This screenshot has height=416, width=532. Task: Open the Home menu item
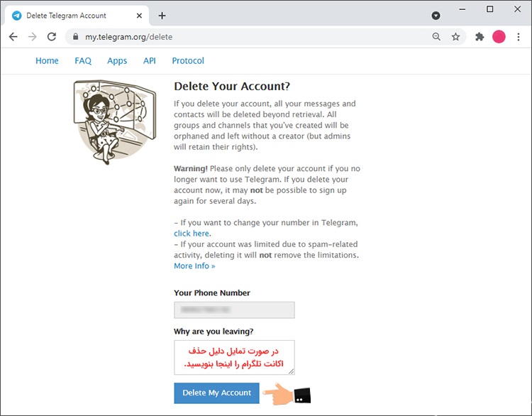pos(47,61)
